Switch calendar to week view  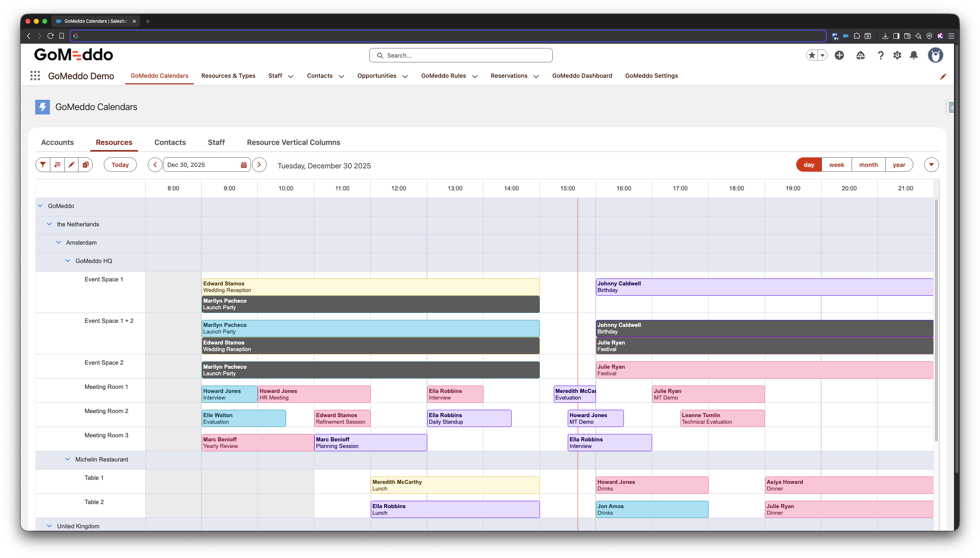pos(836,165)
